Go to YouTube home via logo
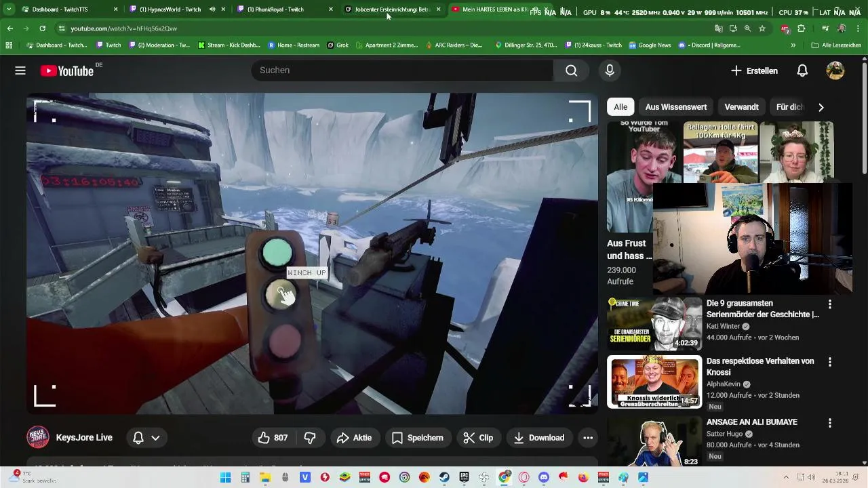Screen dimensions: 868x488 pyautogui.click(x=66, y=70)
